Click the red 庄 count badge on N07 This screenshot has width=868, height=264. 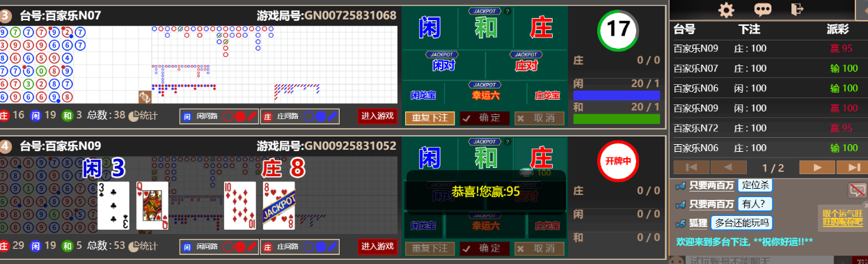[x=4, y=116]
